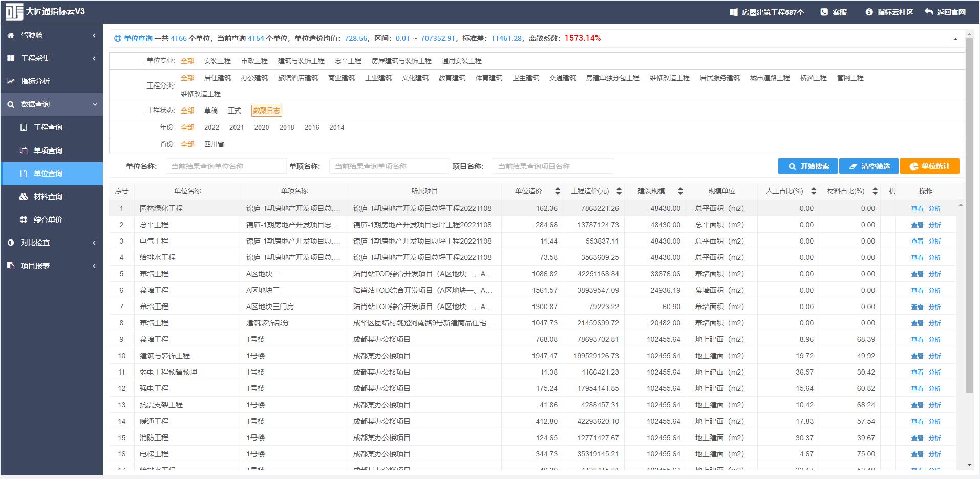Select 商业建筑 in 工程分类 filter
Image resolution: width=980 pixels, height=479 pixels.
coord(342,78)
